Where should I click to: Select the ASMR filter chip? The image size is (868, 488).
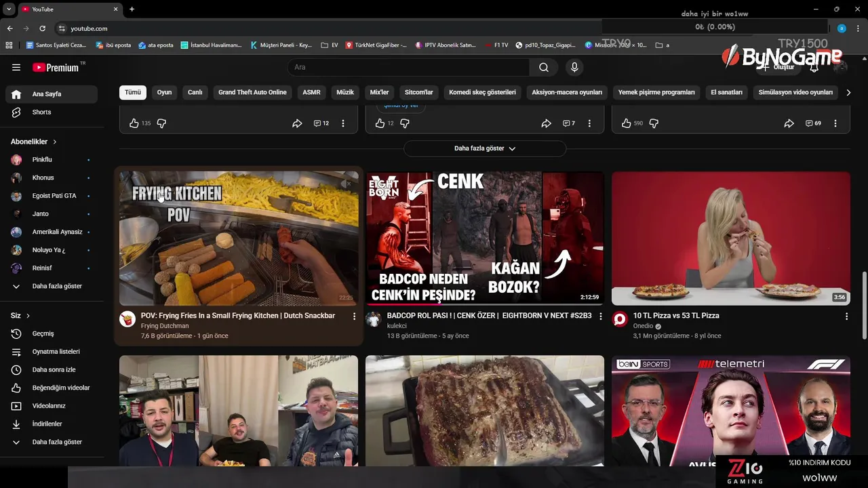(311, 92)
